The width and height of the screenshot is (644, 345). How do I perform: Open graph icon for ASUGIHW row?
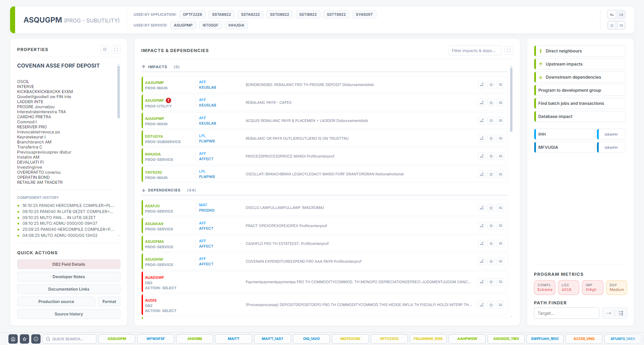[482, 261]
